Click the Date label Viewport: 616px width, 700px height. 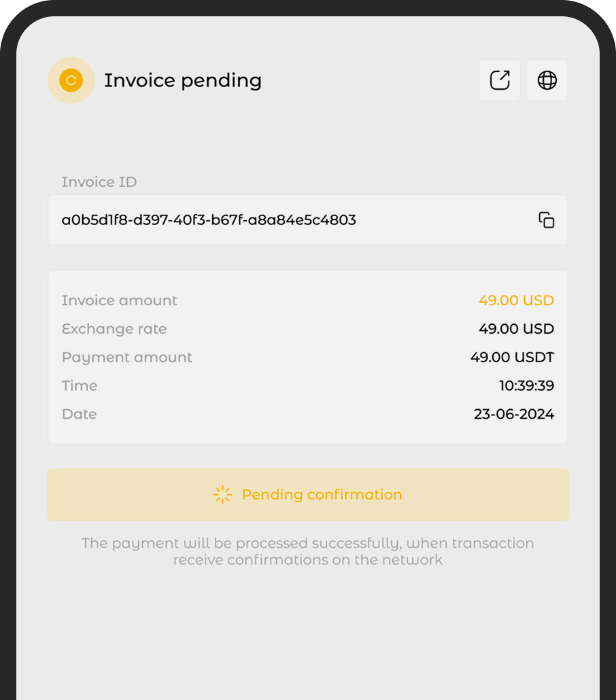(80, 414)
